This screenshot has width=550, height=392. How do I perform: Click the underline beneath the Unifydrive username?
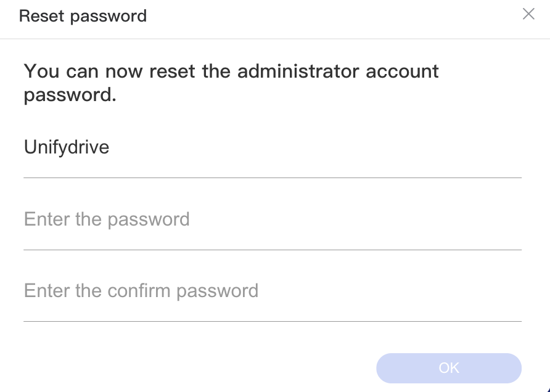(272, 178)
